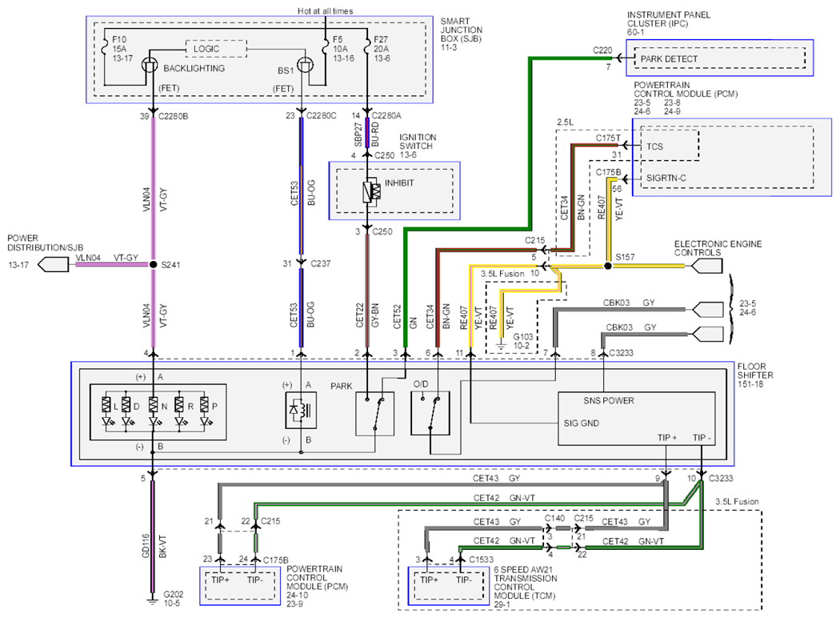Click the "SIGRTN-C" pin label

tap(666, 178)
